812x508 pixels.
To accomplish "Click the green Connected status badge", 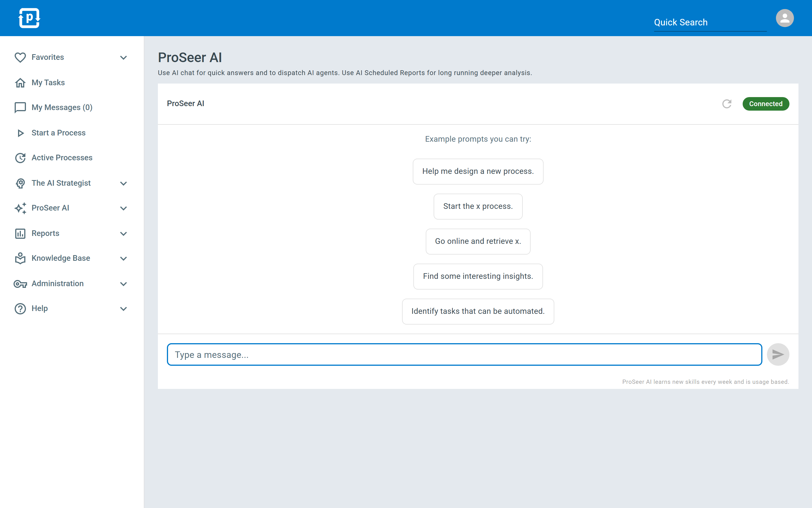I will tap(766, 104).
